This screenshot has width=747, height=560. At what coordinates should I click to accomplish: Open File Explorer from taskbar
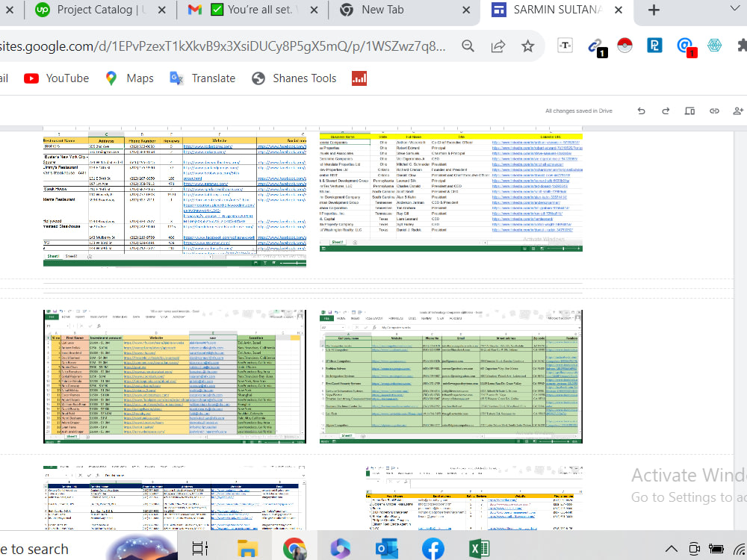click(x=247, y=549)
